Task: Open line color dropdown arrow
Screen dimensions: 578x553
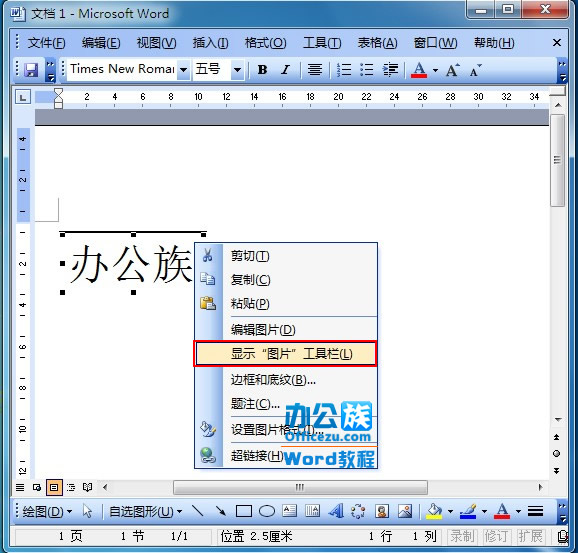Action: [x=484, y=511]
